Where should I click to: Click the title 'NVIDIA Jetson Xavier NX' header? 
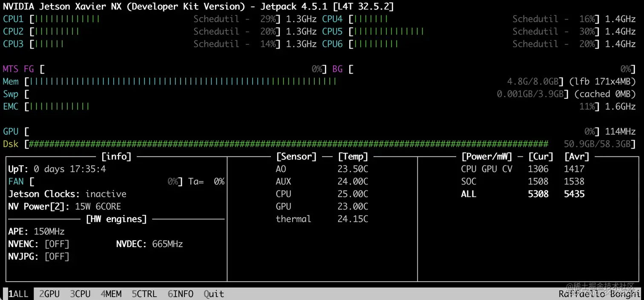click(x=198, y=6)
